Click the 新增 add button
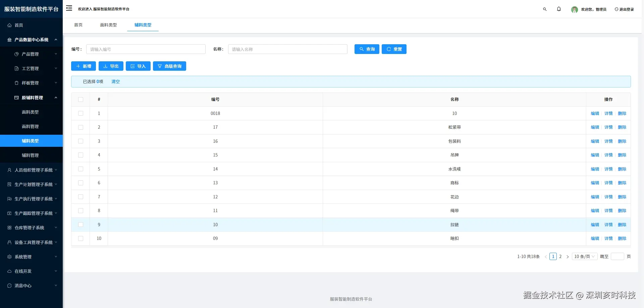Viewport: 644px width, 308px height. click(x=84, y=66)
